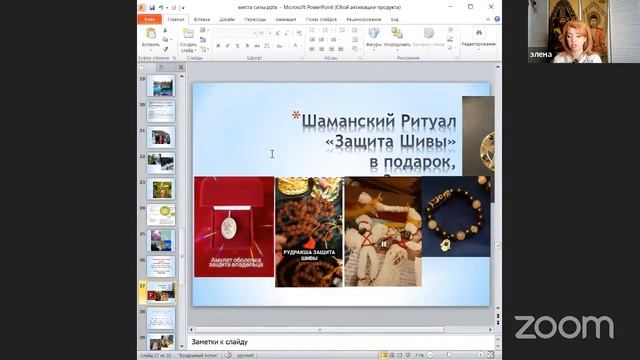Select slide 26 thumbnail
Viewport: 640px width, 360px height.
(x=161, y=267)
